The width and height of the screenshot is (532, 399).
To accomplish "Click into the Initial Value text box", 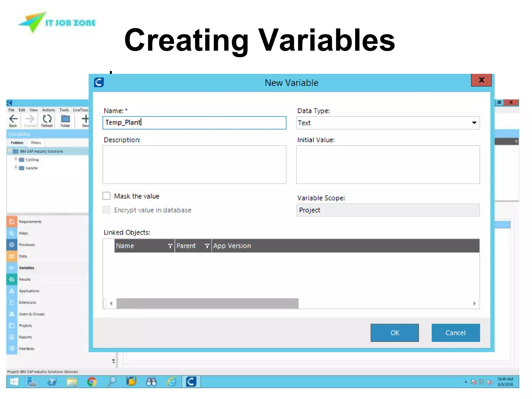I will pos(388,164).
